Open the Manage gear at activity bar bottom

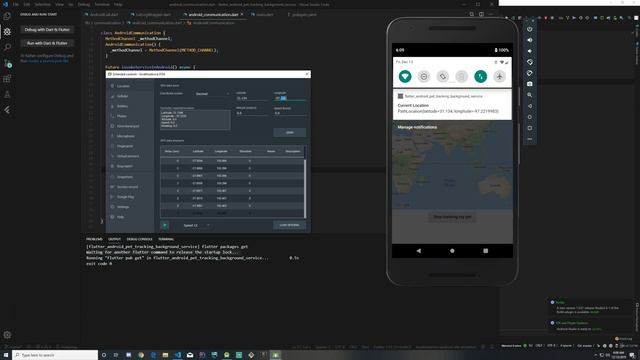tap(7, 335)
